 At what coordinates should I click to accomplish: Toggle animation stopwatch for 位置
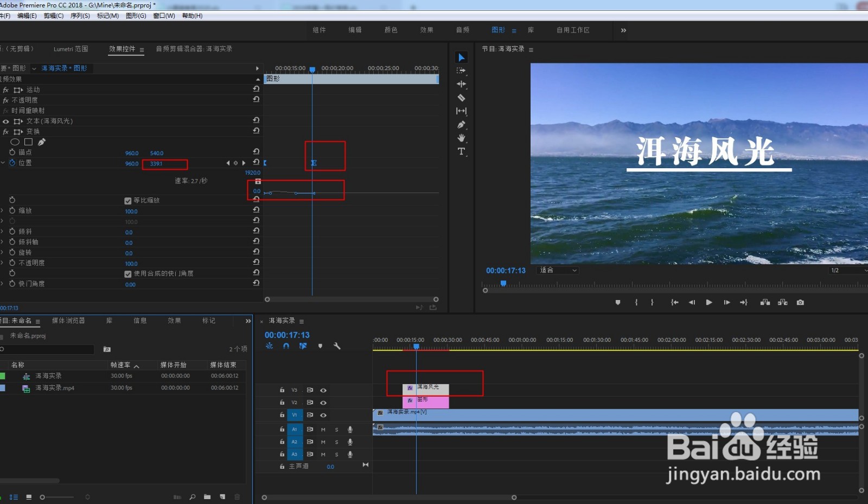12,163
